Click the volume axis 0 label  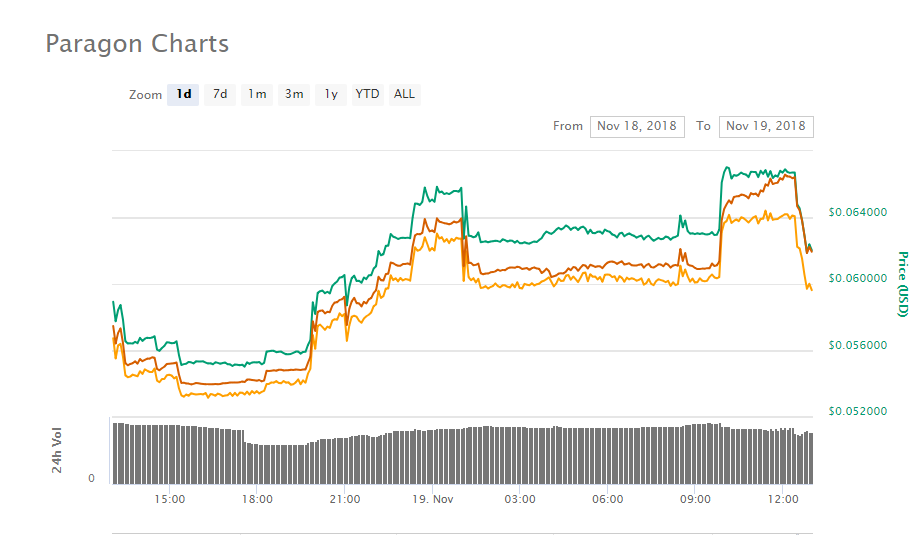click(x=91, y=478)
